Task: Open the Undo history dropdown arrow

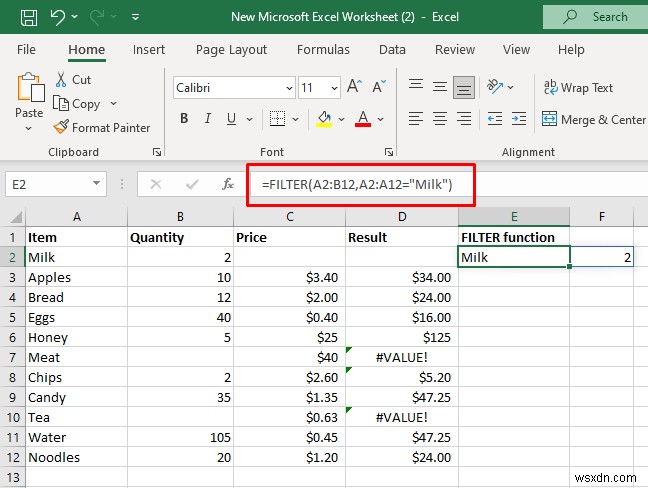Action: coord(74,17)
